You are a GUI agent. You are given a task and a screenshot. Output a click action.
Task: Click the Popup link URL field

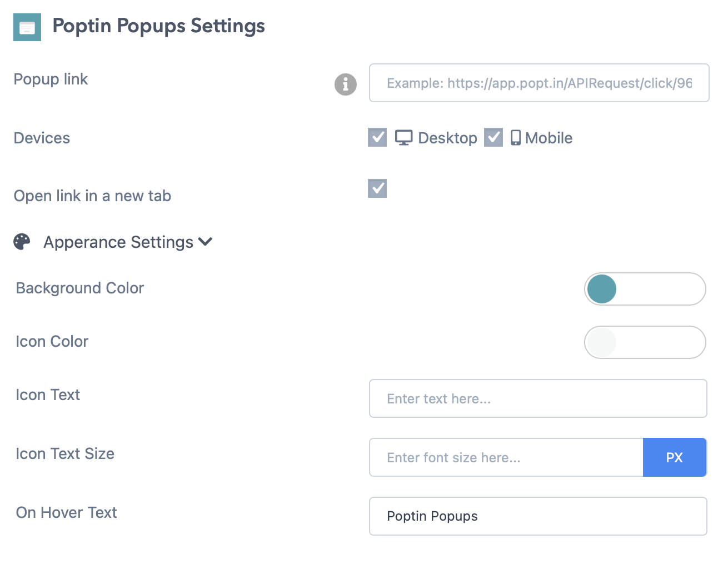click(x=538, y=83)
